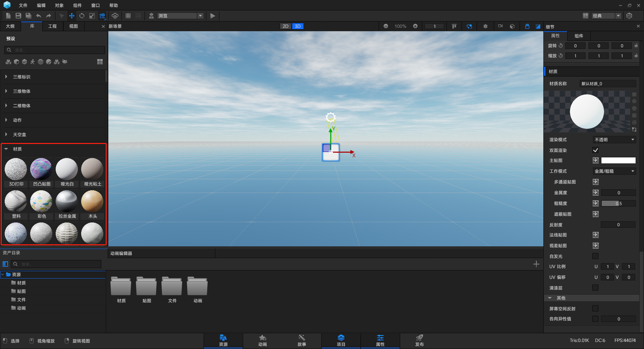Click the undo arrow icon
Image resolution: width=644 pixels, height=349 pixels.
(x=39, y=16)
